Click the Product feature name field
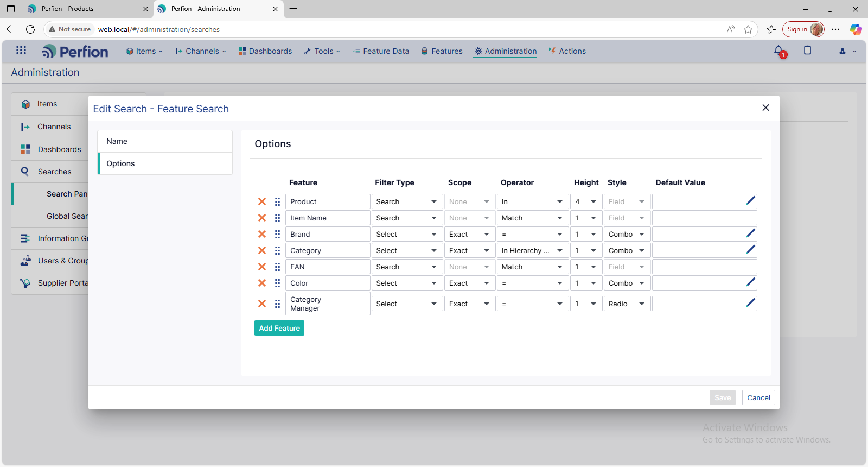This screenshot has width=868, height=467. [x=328, y=201]
